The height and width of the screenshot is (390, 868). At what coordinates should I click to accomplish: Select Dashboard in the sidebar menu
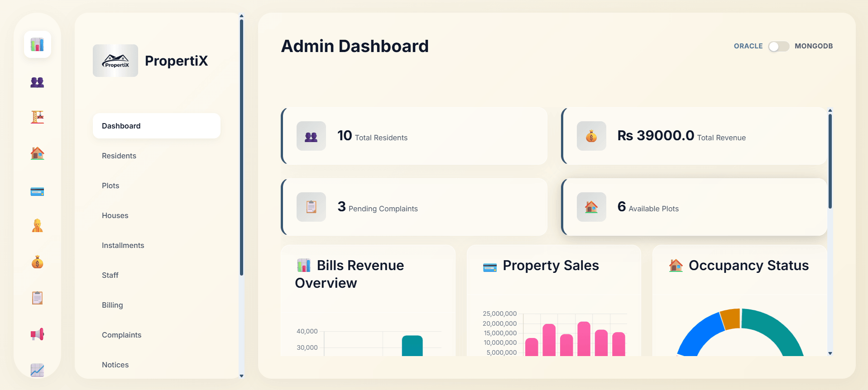[x=157, y=126]
